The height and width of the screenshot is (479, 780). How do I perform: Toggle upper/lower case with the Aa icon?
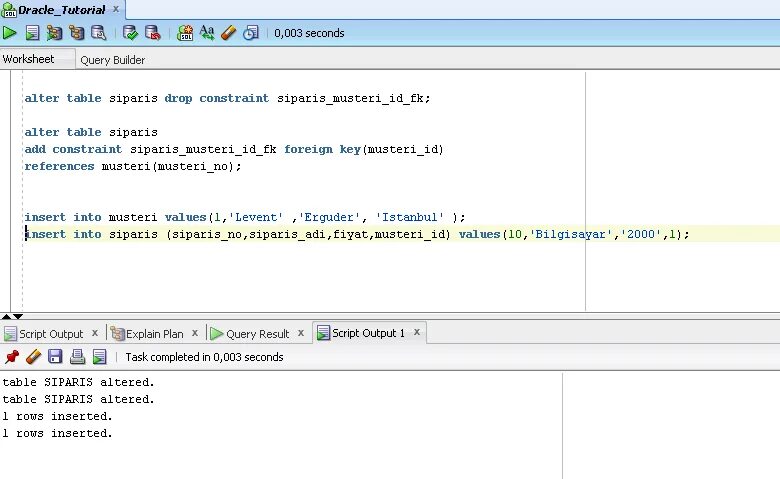pyautogui.click(x=207, y=33)
